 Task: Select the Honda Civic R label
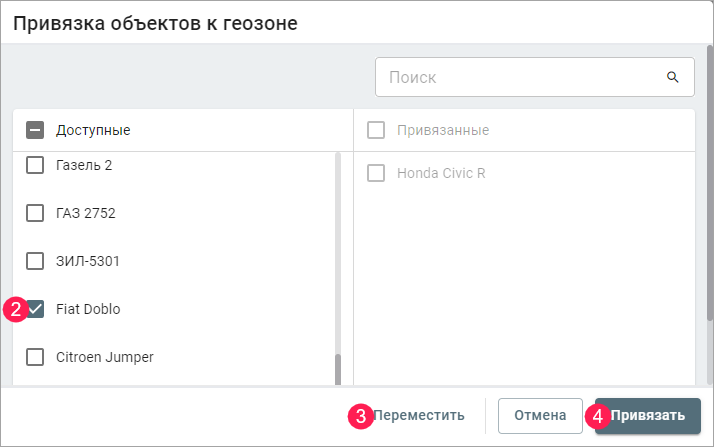(x=441, y=173)
